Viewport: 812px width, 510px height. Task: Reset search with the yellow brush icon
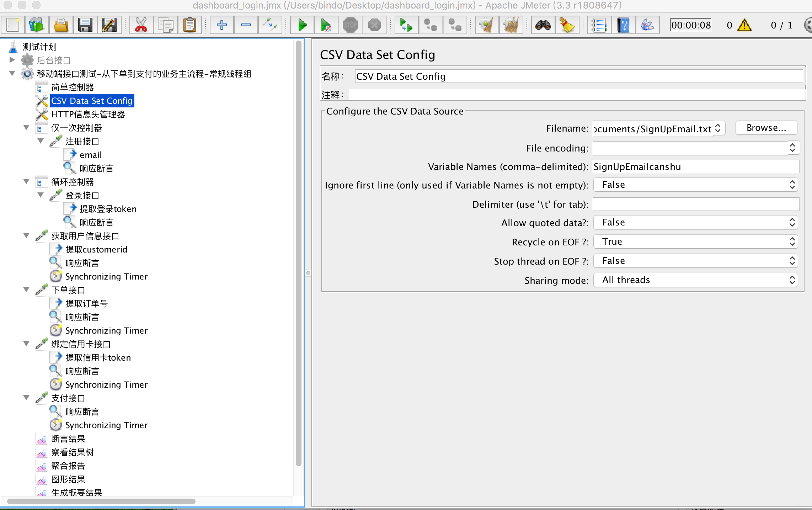coord(567,25)
